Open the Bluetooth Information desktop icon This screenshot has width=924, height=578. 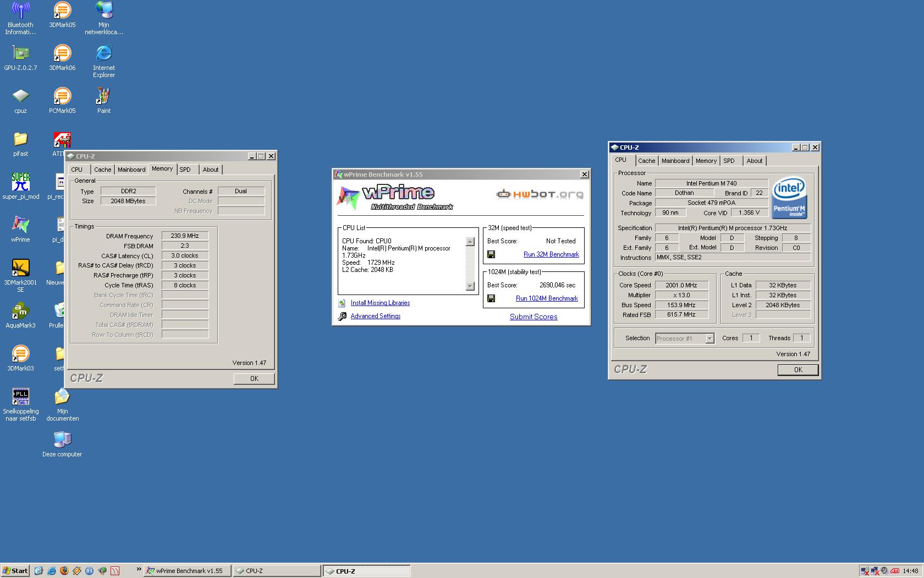[x=20, y=18]
